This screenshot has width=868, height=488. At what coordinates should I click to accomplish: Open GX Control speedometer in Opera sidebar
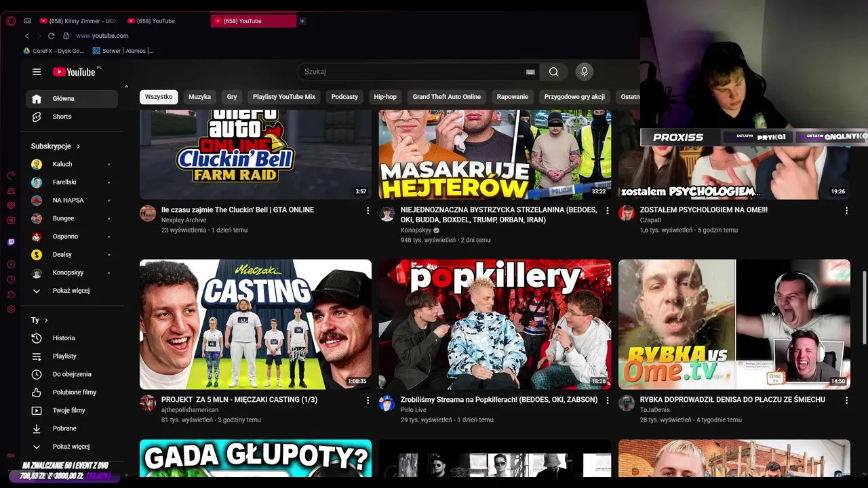tap(11, 176)
